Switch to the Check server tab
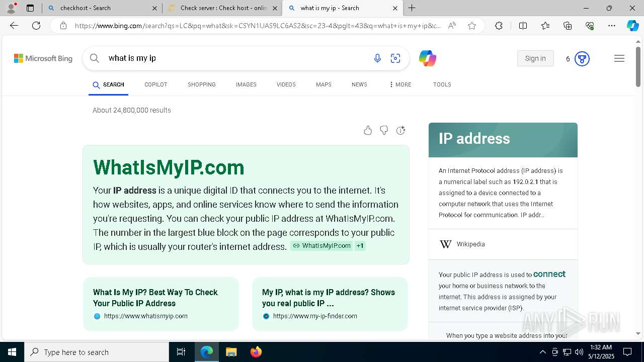This screenshot has width=644, height=362. [222, 8]
